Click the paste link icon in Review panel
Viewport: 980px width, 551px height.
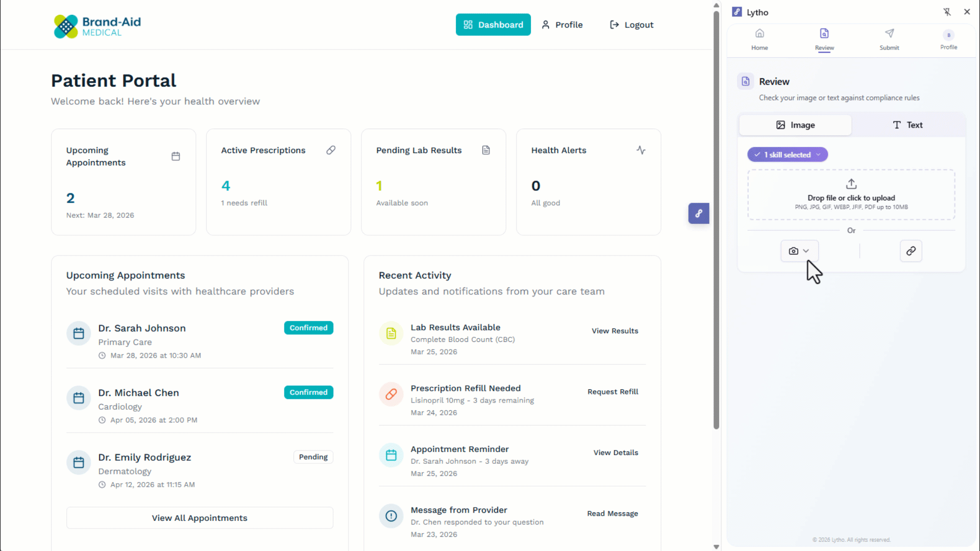pyautogui.click(x=911, y=251)
